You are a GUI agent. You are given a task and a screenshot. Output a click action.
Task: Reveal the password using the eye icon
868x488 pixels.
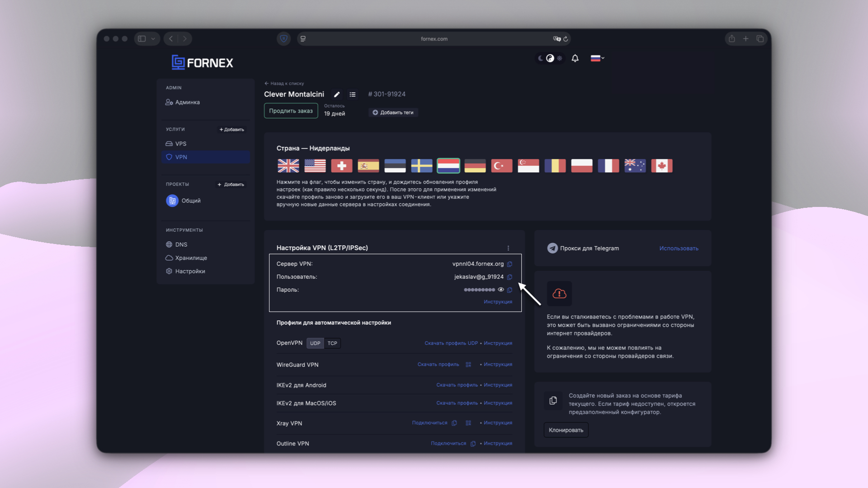click(x=500, y=290)
